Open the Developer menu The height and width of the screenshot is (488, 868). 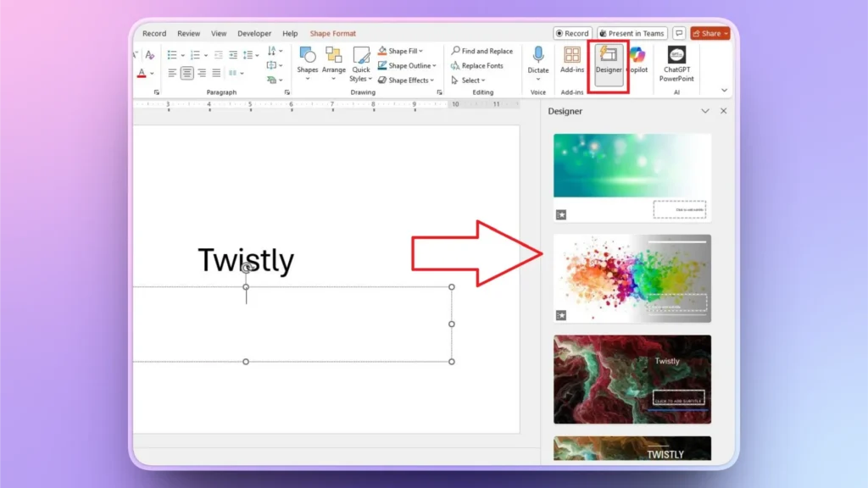(254, 33)
